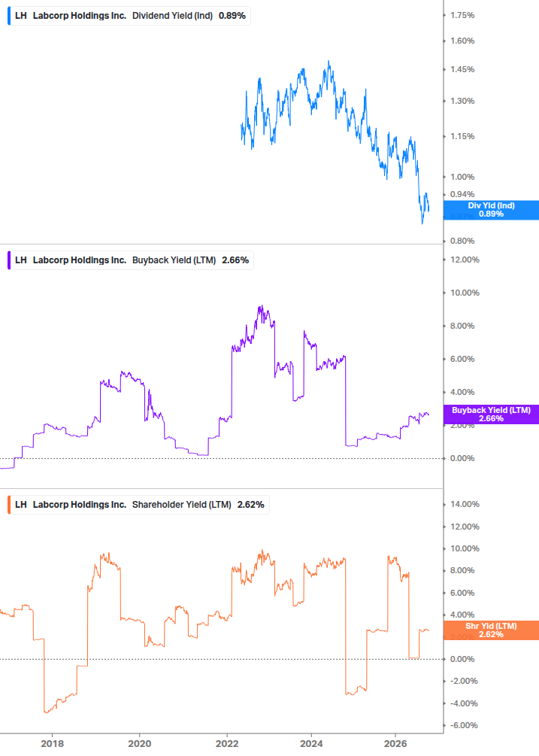Click the 1.45% axis label
The width and height of the screenshot is (539, 756).
(x=462, y=69)
